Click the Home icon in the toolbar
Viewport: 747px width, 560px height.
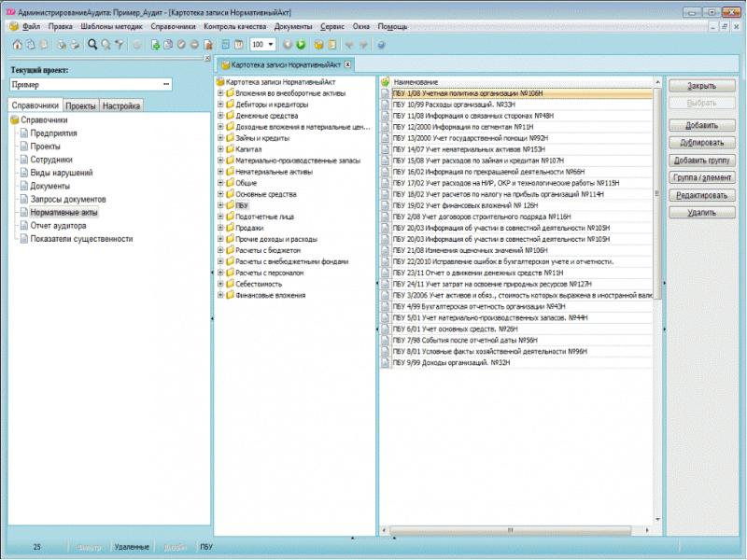[17, 44]
